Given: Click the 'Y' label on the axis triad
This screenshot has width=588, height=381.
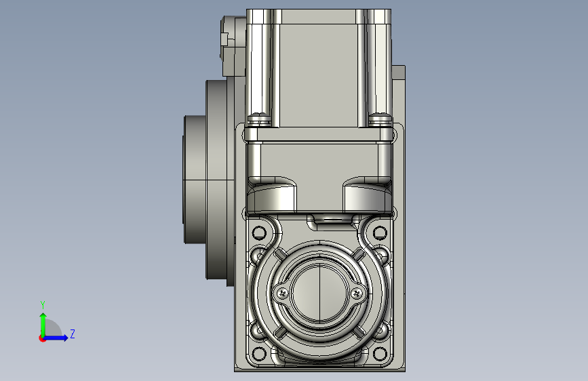Looking at the screenshot, I should [x=43, y=305].
